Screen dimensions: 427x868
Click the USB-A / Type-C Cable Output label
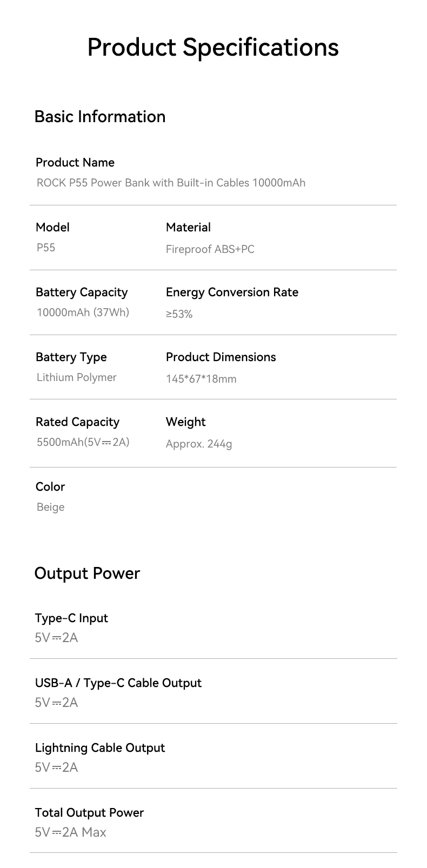tap(118, 683)
